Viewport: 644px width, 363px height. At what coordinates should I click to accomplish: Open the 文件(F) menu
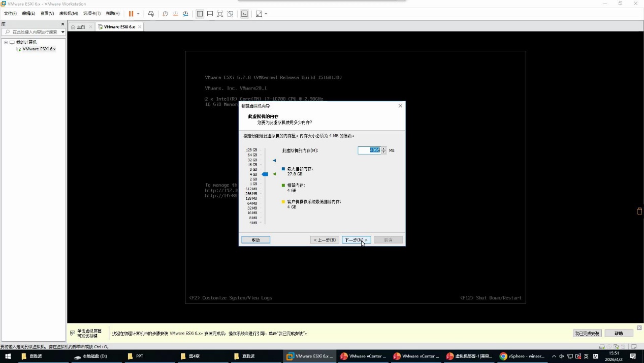pyautogui.click(x=10, y=14)
